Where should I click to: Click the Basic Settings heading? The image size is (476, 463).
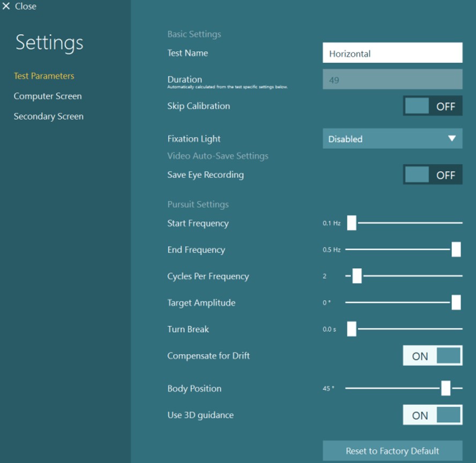[194, 34]
